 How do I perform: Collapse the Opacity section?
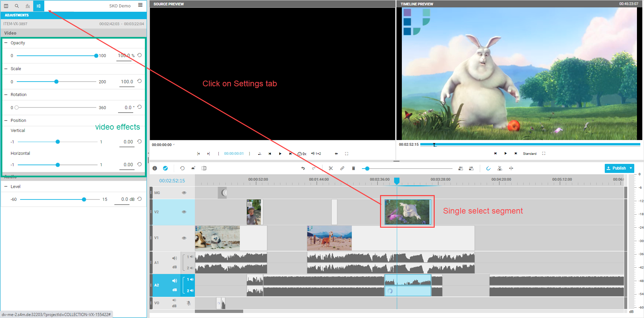pos(6,43)
